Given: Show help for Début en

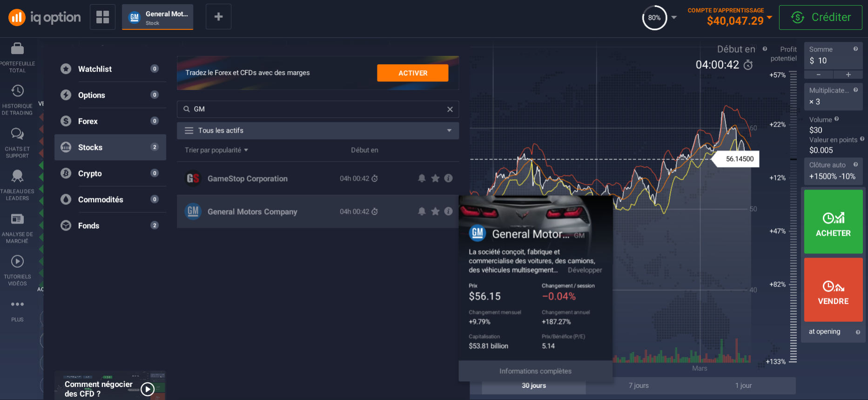Looking at the screenshot, I should [765, 49].
